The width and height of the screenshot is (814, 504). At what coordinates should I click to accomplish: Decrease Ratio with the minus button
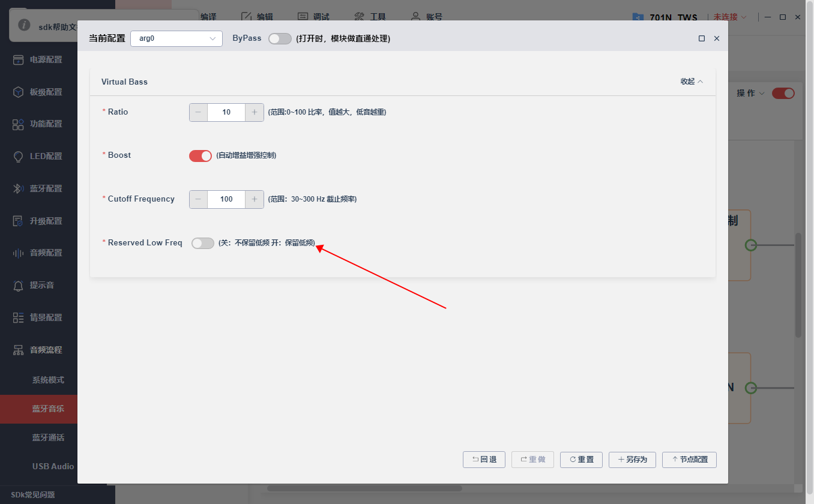[199, 112]
